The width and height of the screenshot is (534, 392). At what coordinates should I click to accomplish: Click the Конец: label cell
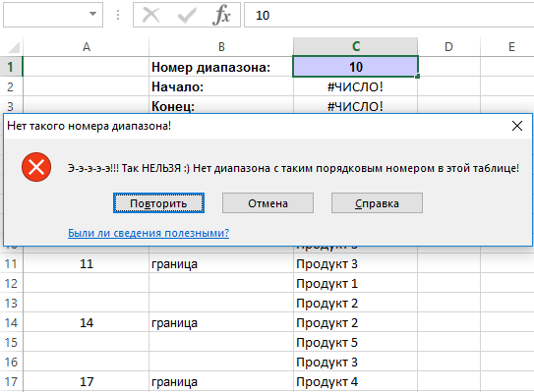pos(221,106)
